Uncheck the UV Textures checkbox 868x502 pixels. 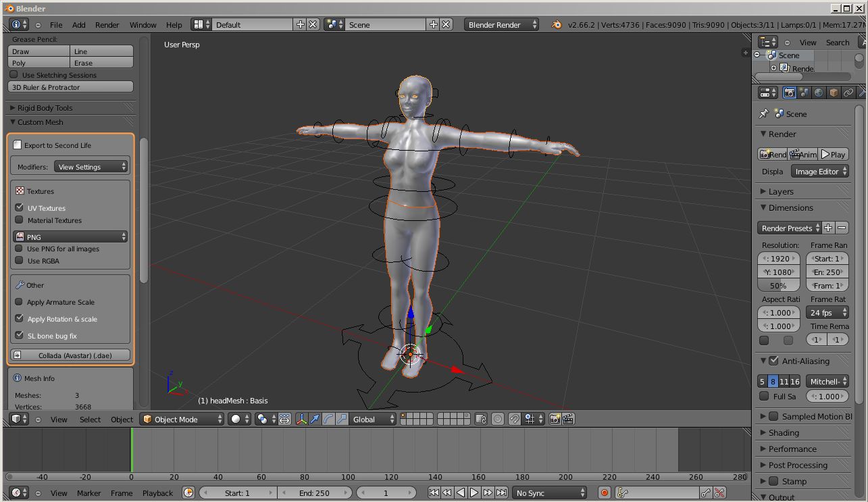click(x=20, y=208)
